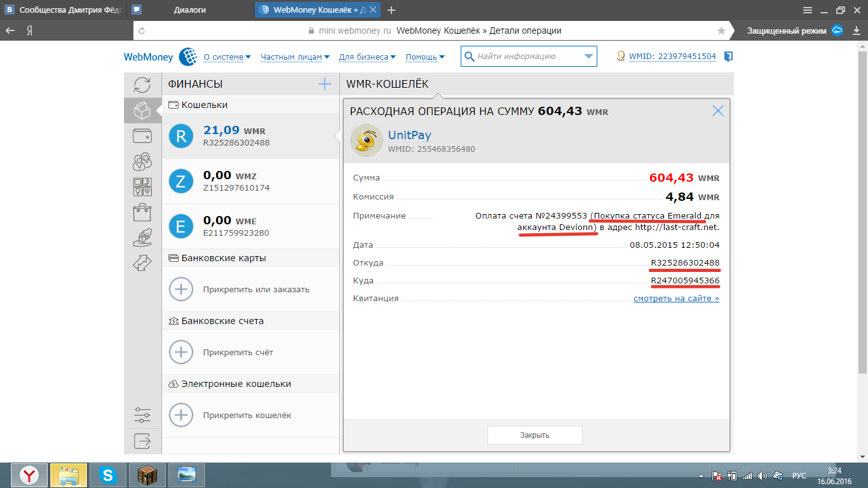Open the contacts people icon in sidebar
The width and height of the screenshot is (868, 488).
(x=142, y=161)
